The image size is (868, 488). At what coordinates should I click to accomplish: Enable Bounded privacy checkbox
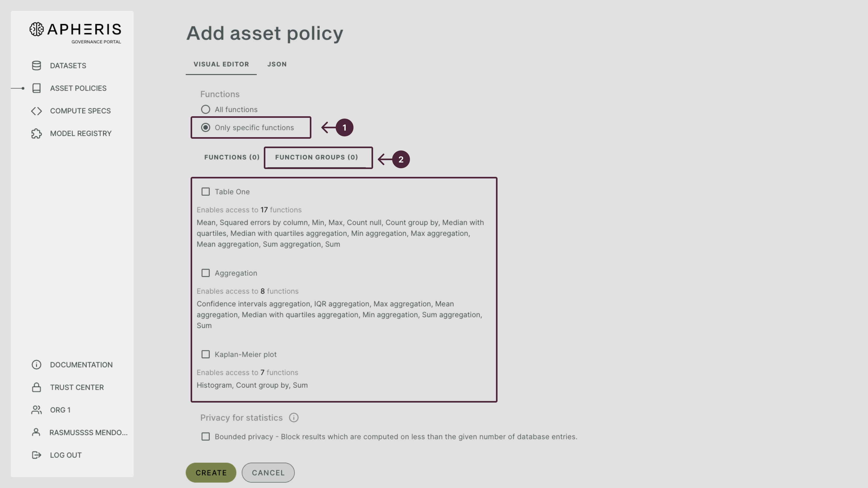(205, 437)
